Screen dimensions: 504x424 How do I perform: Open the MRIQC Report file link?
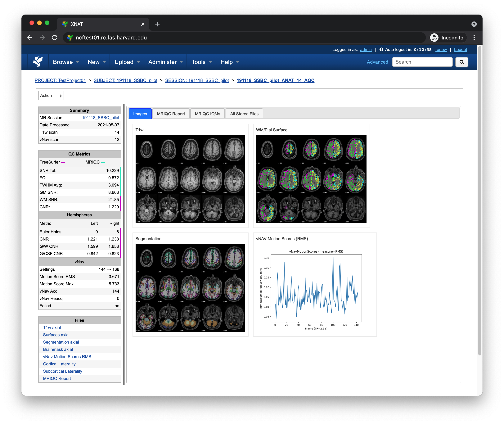(57, 378)
